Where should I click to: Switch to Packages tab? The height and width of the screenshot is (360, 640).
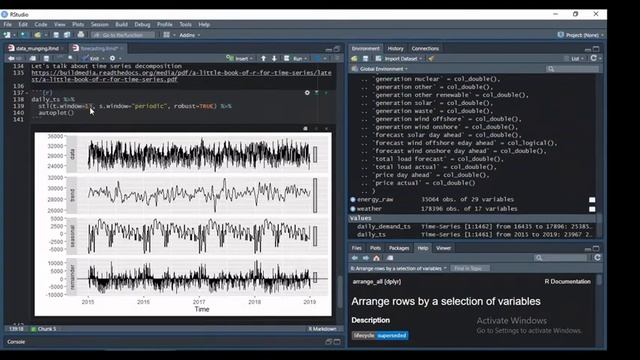399,248
